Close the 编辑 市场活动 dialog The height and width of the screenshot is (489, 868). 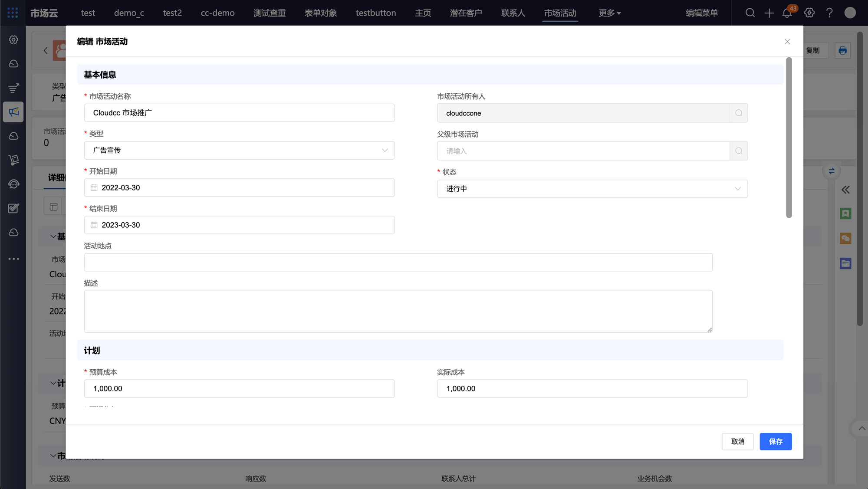(x=787, y=42)
